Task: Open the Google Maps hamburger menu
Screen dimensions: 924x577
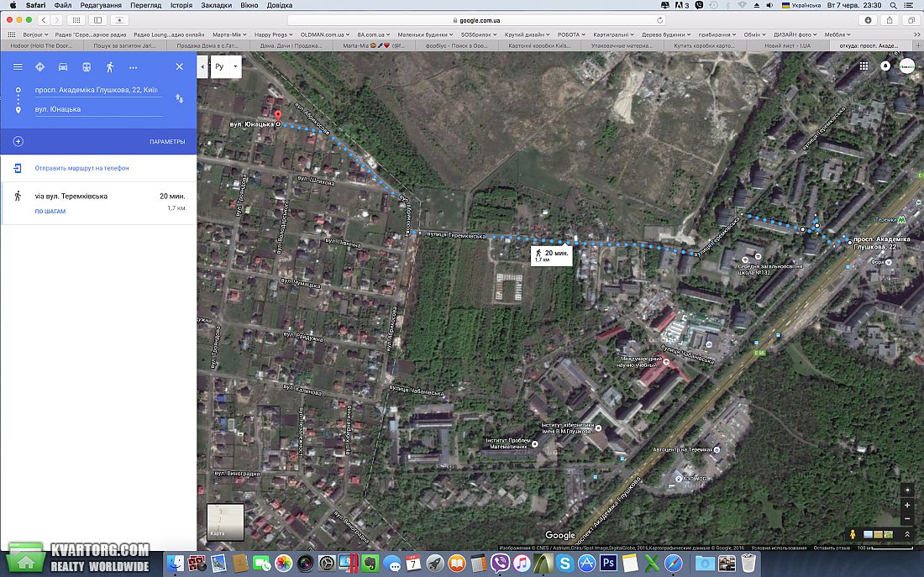Action: pyautogui.click(x=18, y=67)
